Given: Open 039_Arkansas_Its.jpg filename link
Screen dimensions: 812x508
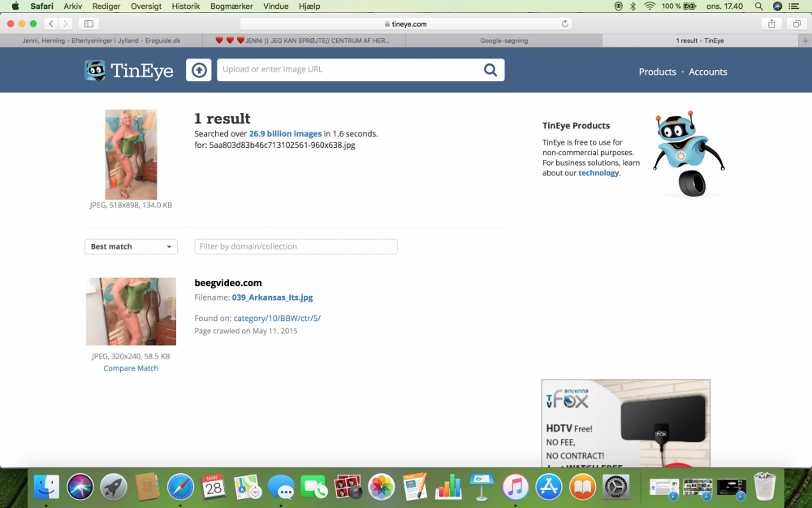Looking at the screenshot, I should [272, 297].
